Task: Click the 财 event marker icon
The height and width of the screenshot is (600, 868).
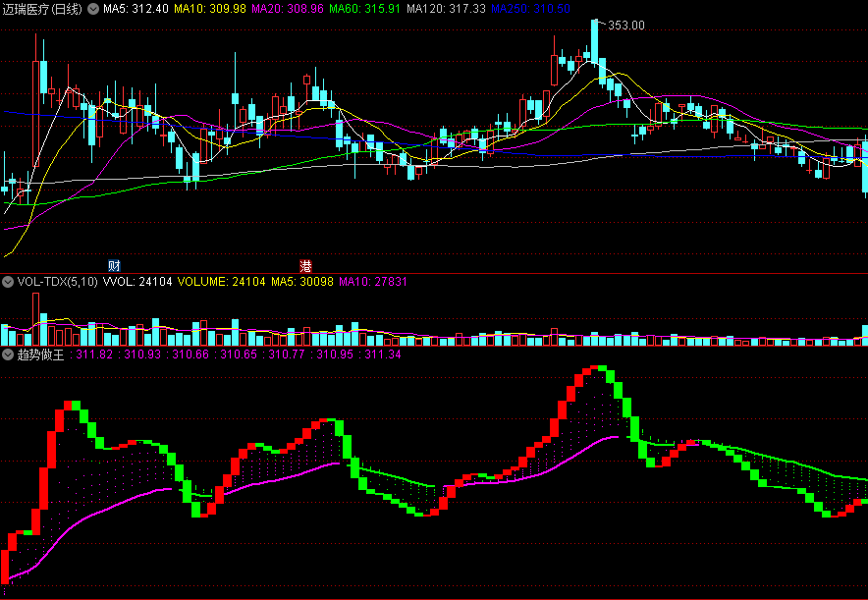Action: click(114, 266)
